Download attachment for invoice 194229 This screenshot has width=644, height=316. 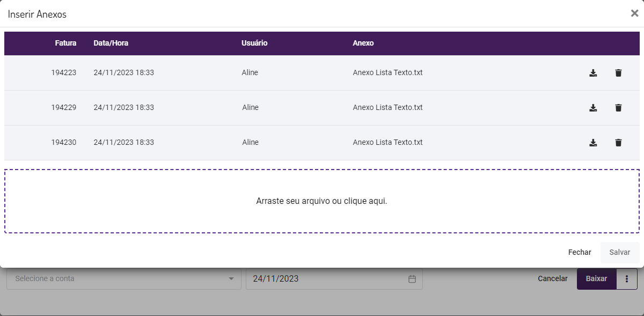tap(593, 108)
